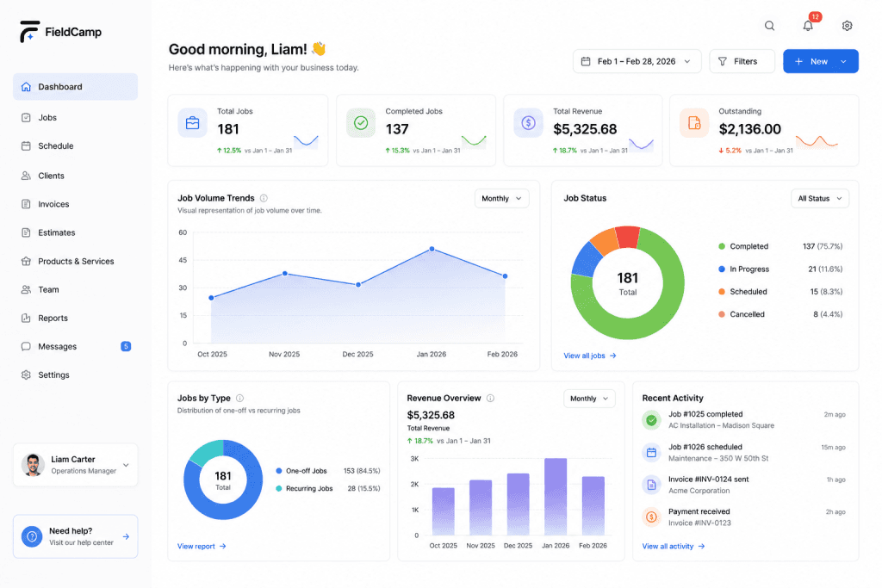
Task: Click the Jan 2026 bar in Revenue Overview
Action: [x=556, y=497]
